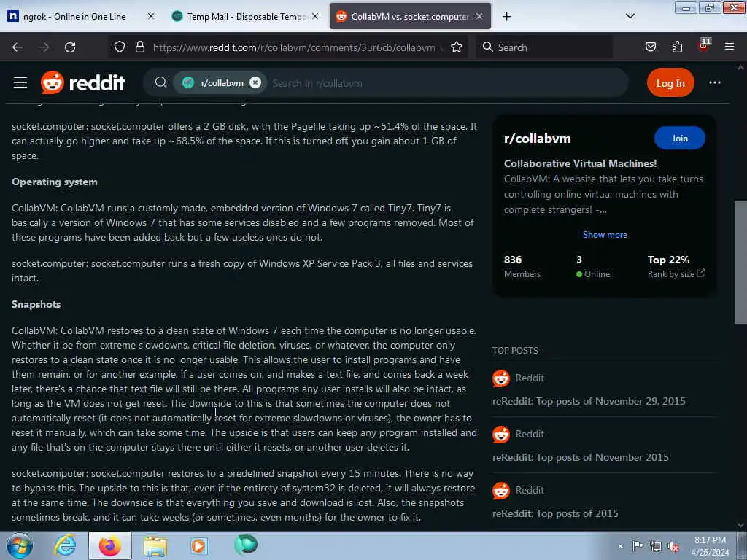Open Top posts of November 29, 2015
This screenshot has height=560, width=747.
pos(589,401)
